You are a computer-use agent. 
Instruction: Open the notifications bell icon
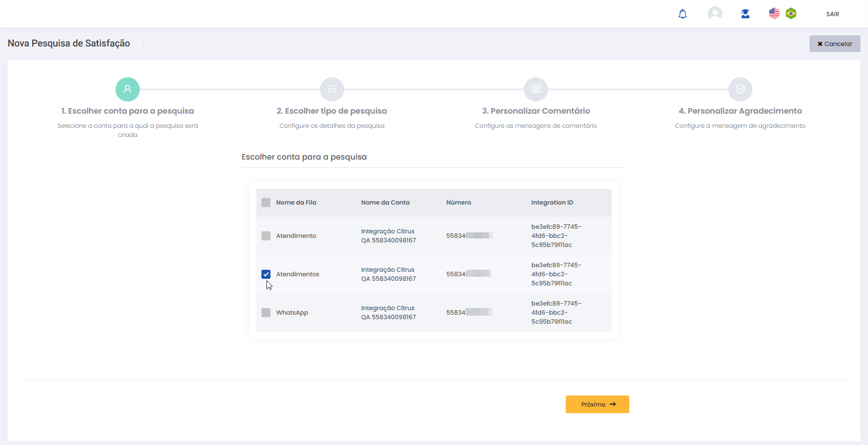point(682,14)
